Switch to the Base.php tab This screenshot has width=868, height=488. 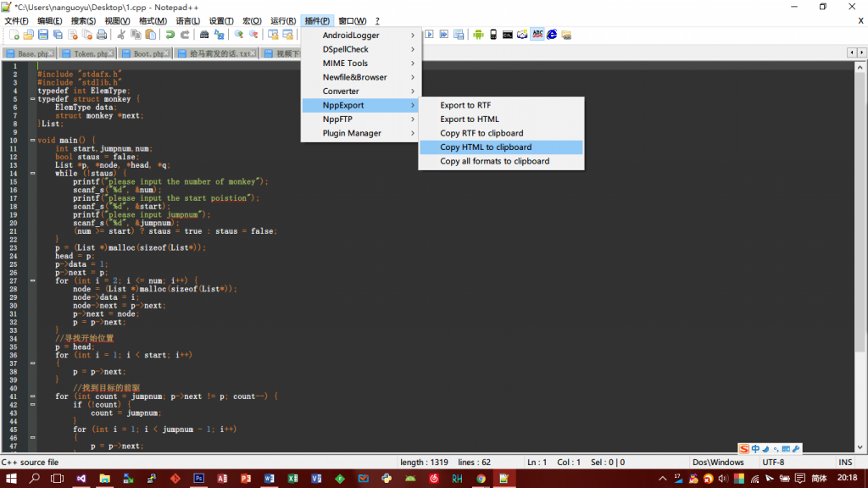29,53
